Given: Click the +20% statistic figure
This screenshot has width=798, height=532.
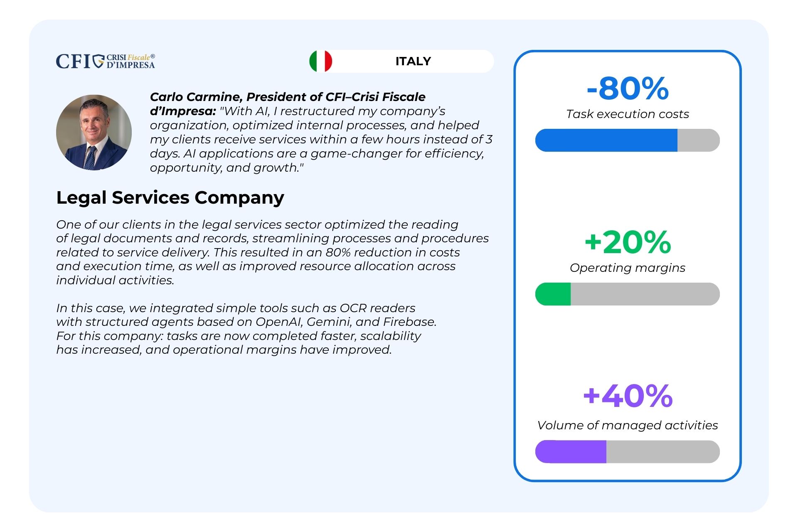Looking at the screenshot, I should click(628, 242).
